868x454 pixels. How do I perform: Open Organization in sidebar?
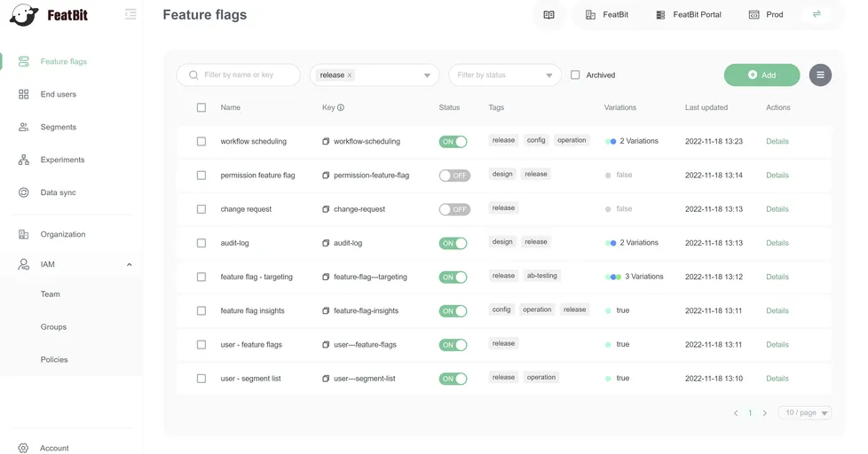click(62, 234)
